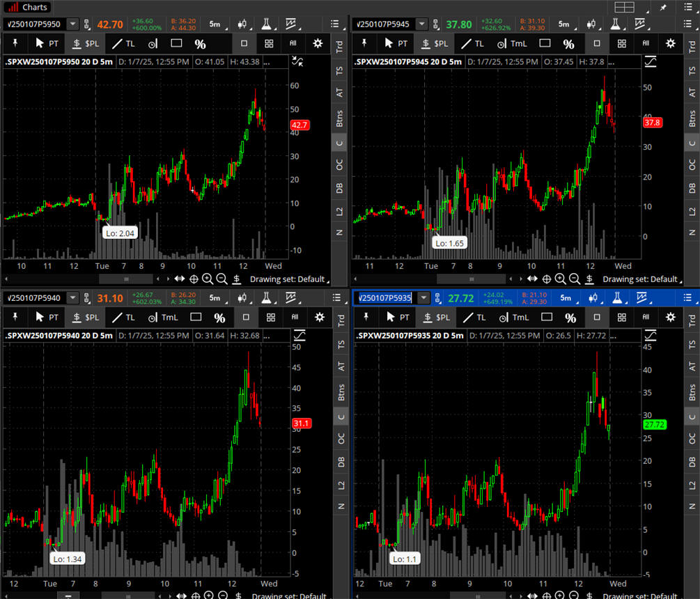Select the rectangle drawing tool on P5950 chart

pyautogui.click(x=176, y=43)
